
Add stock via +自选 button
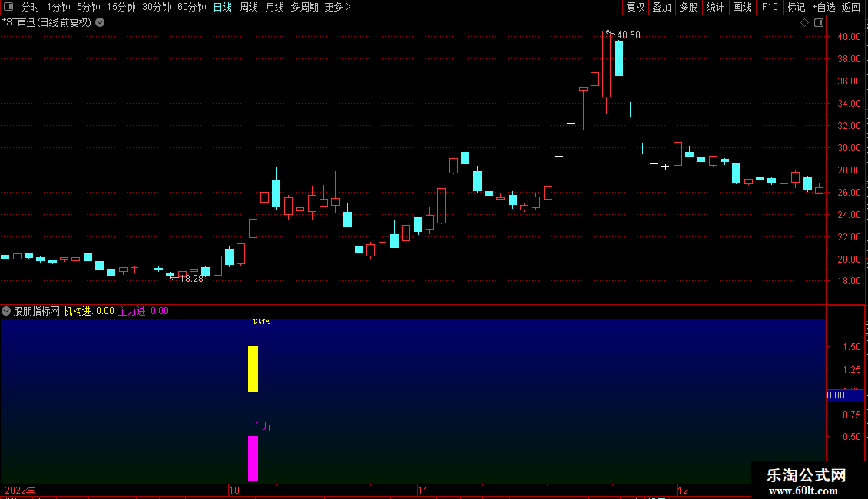[823, 7]
